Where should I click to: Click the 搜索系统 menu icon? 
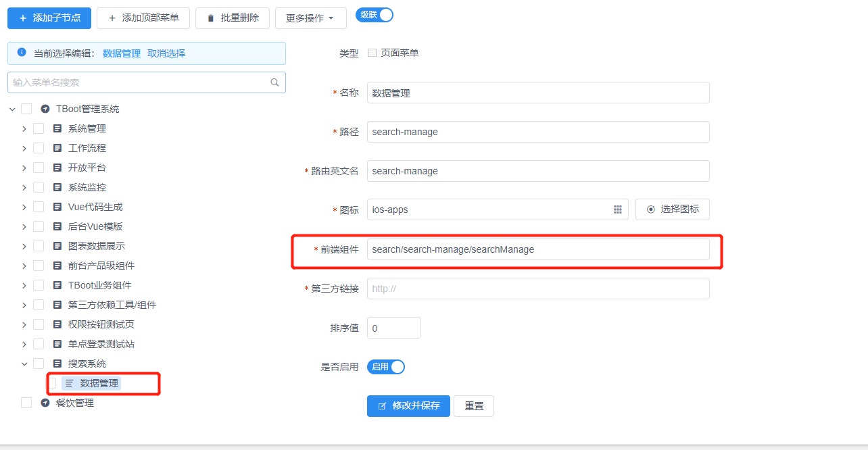point(57,364)
